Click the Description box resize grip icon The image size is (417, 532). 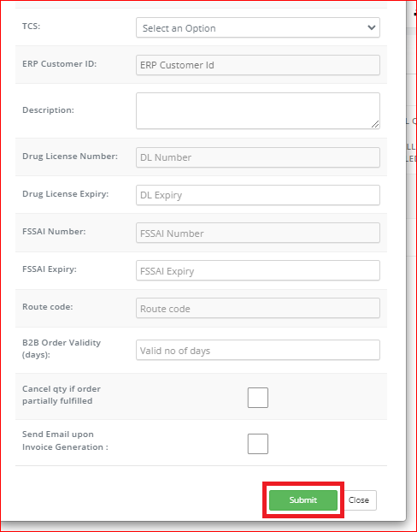(375, 124)
